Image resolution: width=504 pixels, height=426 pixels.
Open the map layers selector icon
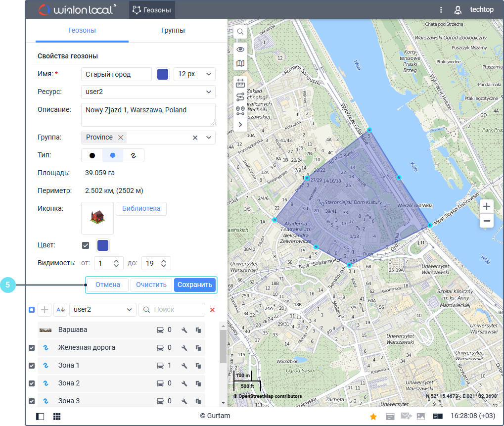[240, 63]
